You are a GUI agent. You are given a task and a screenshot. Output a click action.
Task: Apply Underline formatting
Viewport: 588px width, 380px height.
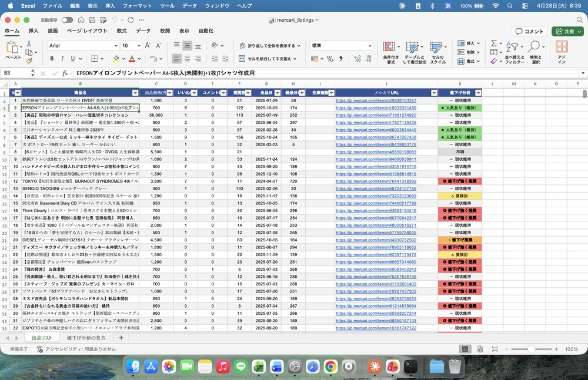tap(73, 59)
